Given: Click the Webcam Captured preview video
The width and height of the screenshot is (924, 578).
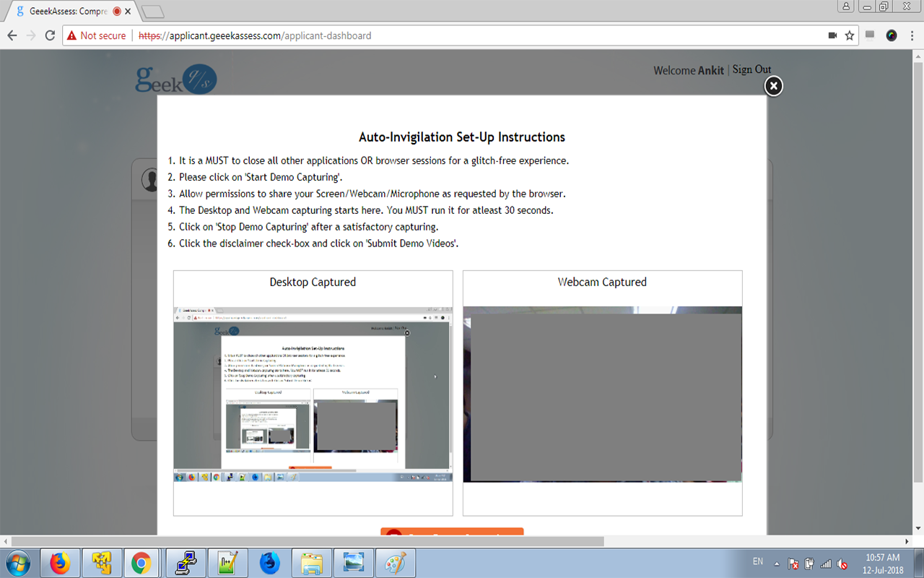Looking at the screenshot, I should click(x=602, y=394).
